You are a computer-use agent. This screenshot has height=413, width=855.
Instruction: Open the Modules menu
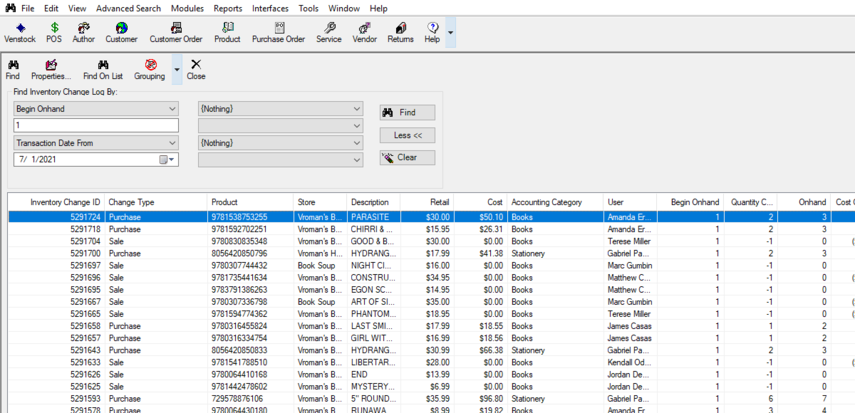[188, 8]
